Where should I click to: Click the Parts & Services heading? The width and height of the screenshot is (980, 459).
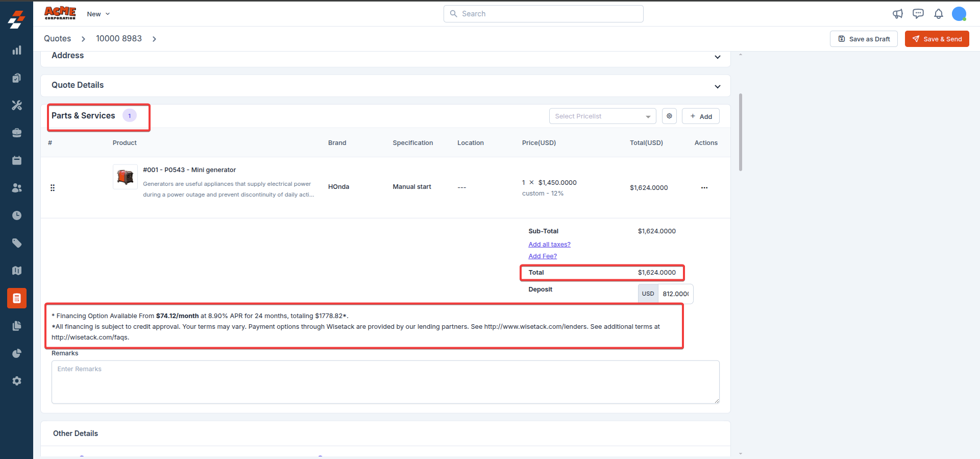[83, 116]
